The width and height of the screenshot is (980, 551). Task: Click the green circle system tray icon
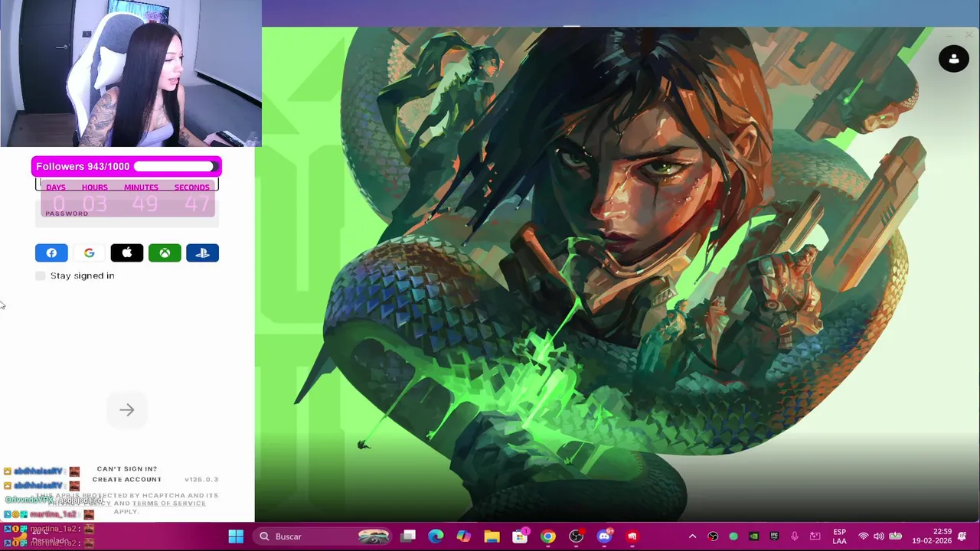coord(733,536)
